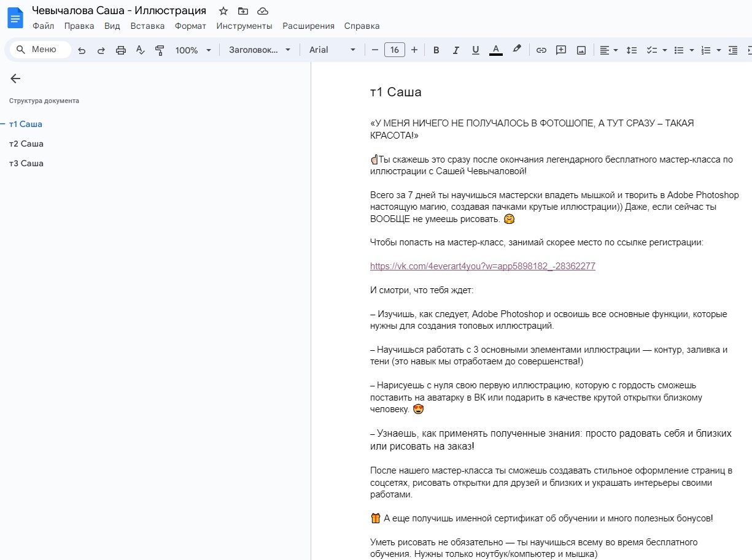The height and width of the screenshot is (560, 752).
Task: Open the Инструменты menu
Action: pyautogui.click(x=244, y=26)
